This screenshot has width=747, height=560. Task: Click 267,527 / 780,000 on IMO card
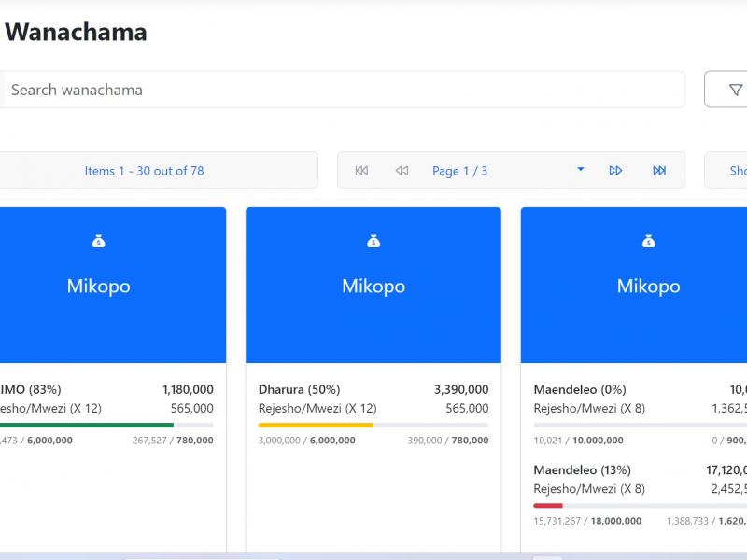click(173, 441)
